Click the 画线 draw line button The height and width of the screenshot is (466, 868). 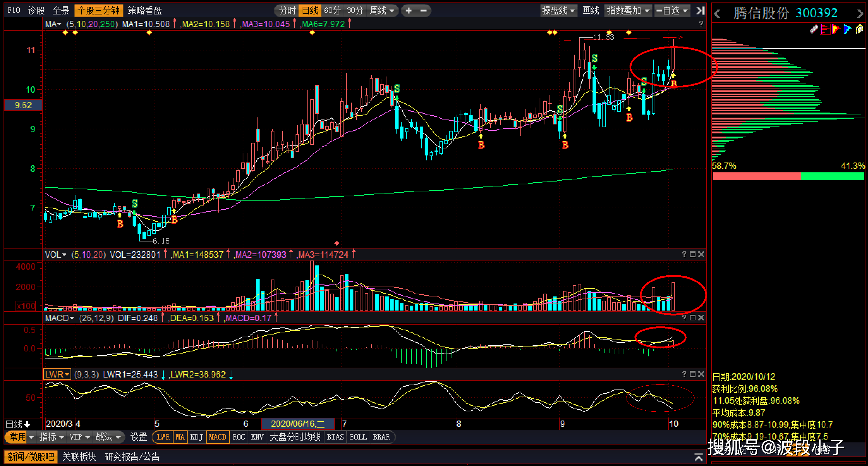pos(591,11)
